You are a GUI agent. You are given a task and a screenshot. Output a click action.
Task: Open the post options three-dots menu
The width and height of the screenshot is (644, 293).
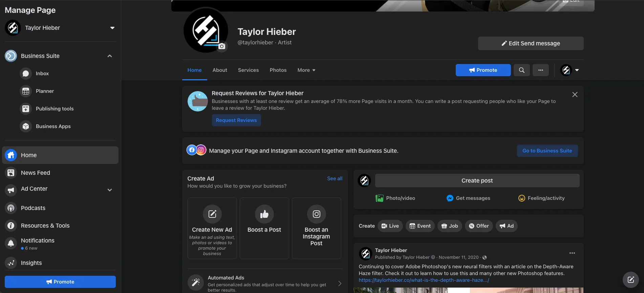click(572, 253)
